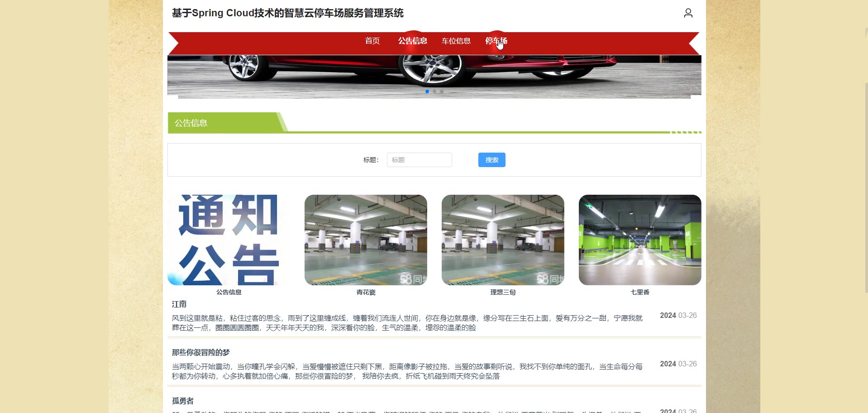Select the first carousel indicator dot
The image size is (868, 413).
click(x=427, y=91)
